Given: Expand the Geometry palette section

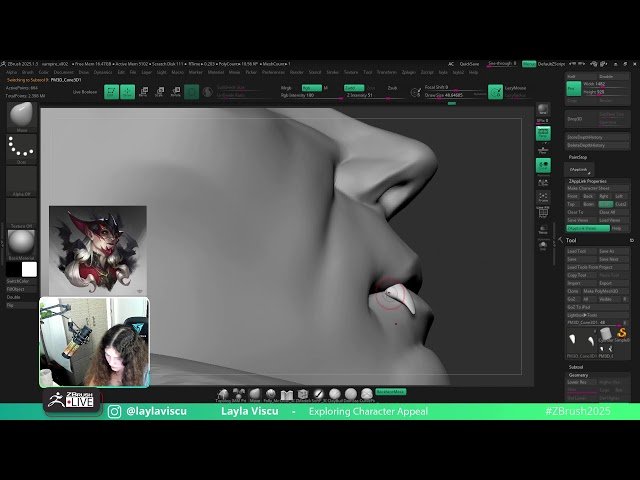Looking at the screenshot, I should (x=579, y=375).
